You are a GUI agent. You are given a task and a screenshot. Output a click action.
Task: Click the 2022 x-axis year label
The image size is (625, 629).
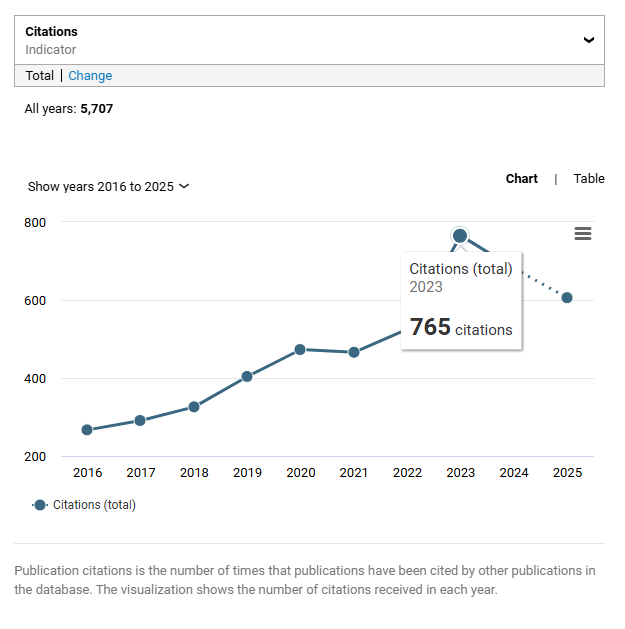pyautogui.click(x=407, y=473)
